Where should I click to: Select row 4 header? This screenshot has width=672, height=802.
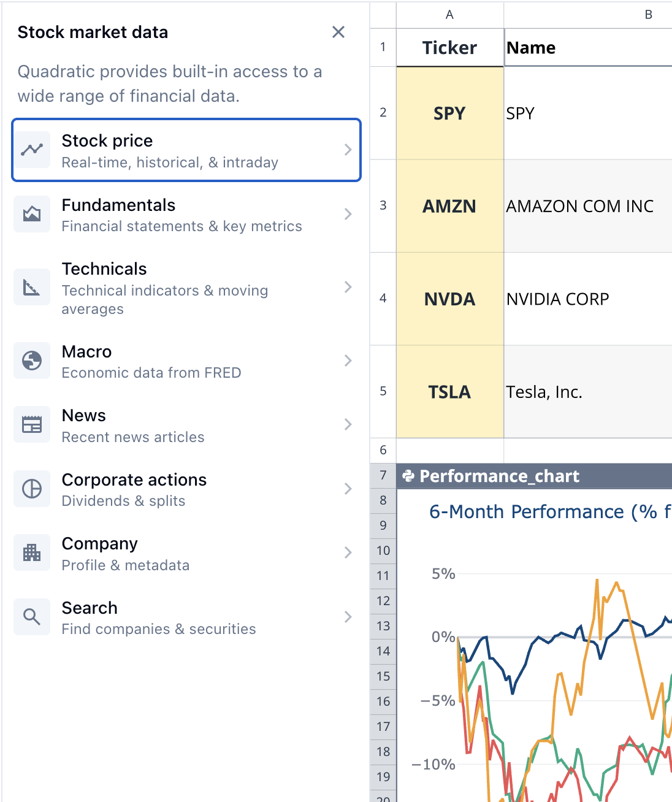383,299
